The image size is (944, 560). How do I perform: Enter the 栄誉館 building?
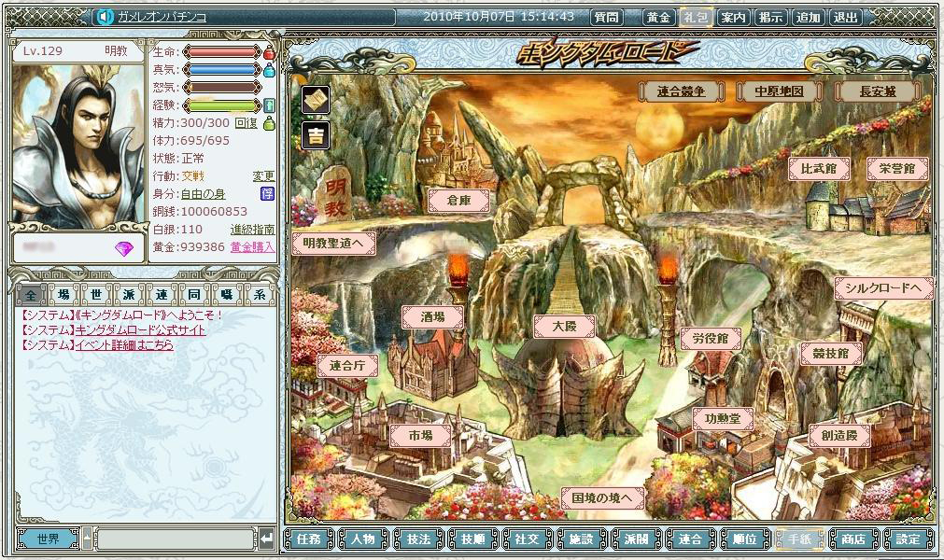pos(897,168)
